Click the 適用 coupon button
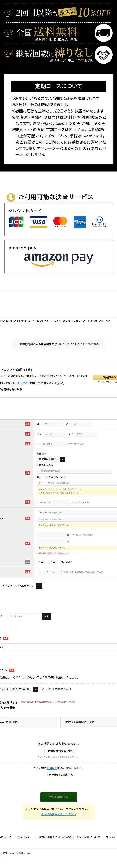This screenshot has height=868, width=117. (46, 616)
